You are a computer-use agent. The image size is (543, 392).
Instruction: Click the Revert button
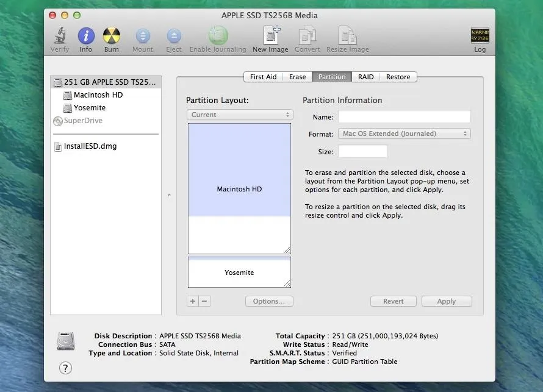coord(394,301)
